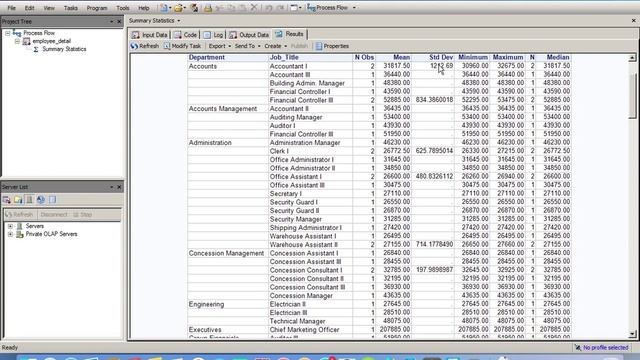Click last blue panel icon in Server List toolbar

tap(52, 200)
